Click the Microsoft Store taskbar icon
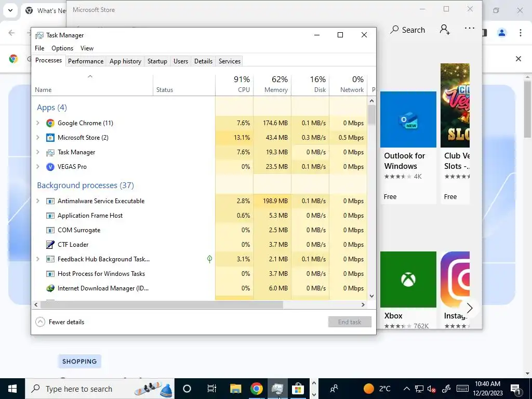532x399 pixels. click(x=298, y=389)
